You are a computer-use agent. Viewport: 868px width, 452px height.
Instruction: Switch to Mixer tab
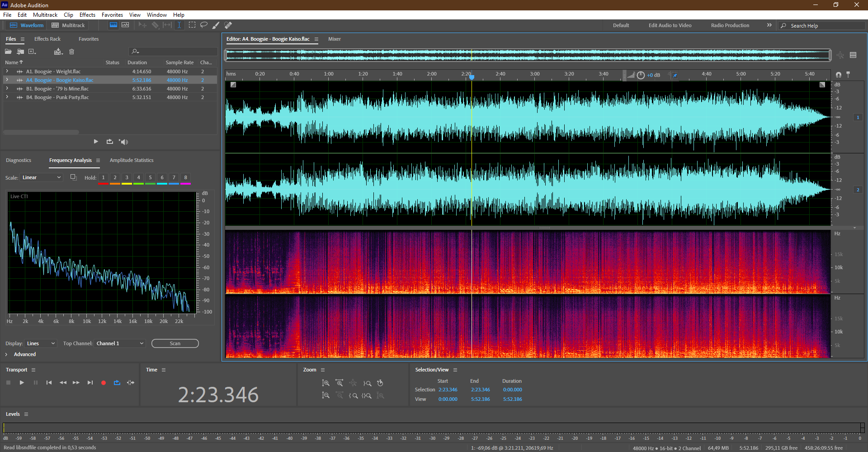coord(335,39)
